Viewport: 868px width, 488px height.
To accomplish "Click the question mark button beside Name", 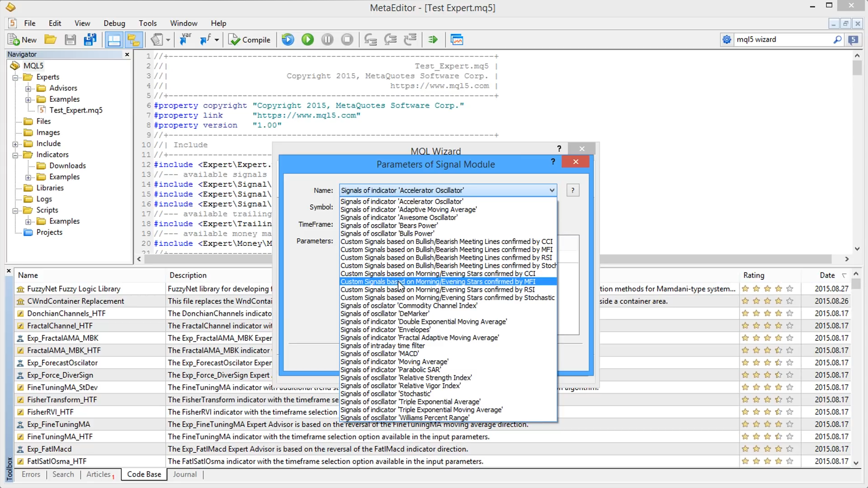I will pos(573,190).
